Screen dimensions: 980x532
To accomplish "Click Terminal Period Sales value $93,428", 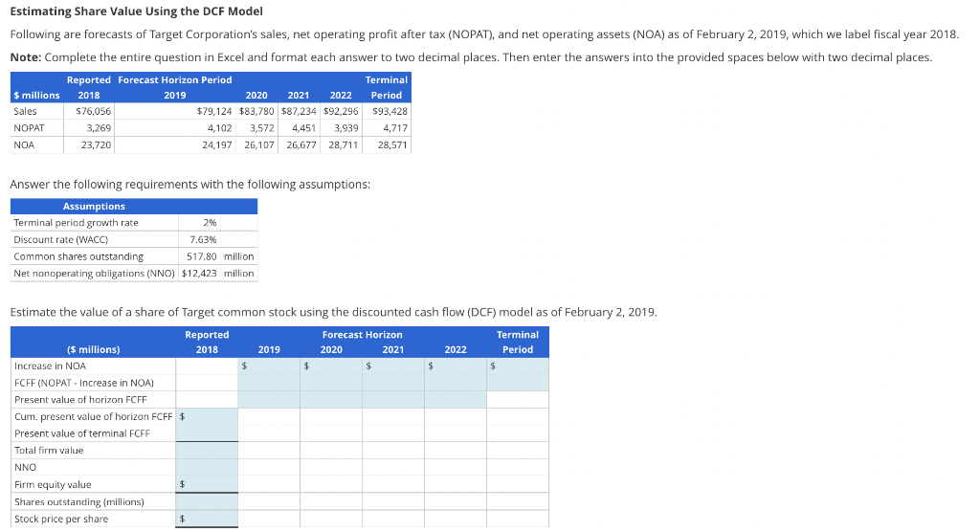I will tap(390, 111).
